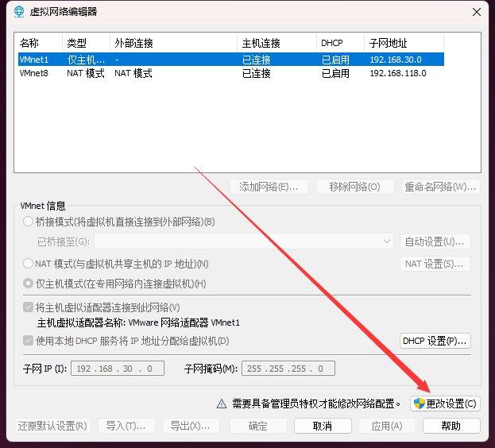The width and height of the screenshot is (495, 448).
Task: Sort by DHCP column header
Action: 341,43
